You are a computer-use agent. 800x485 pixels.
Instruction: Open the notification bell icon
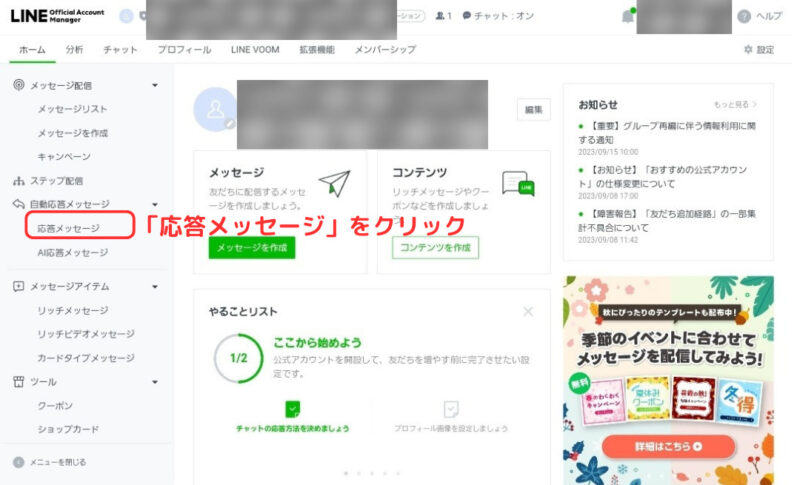click(x=628, y=16)
